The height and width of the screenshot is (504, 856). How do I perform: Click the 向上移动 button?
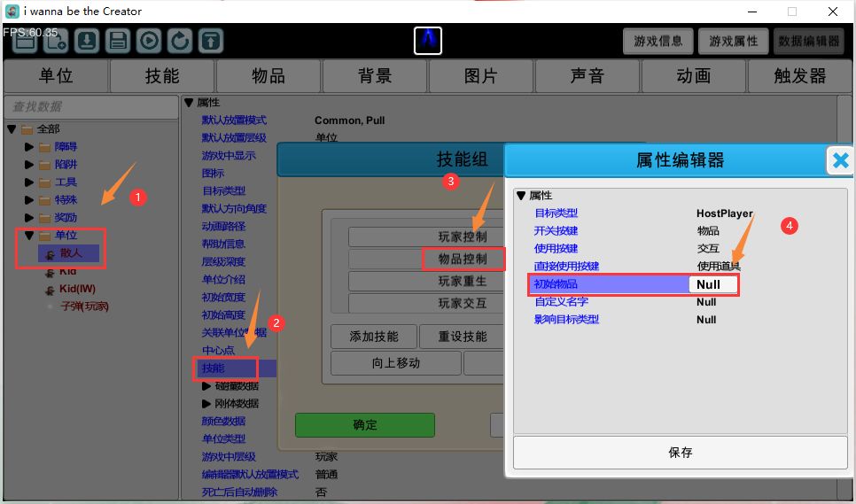point(396,363)
